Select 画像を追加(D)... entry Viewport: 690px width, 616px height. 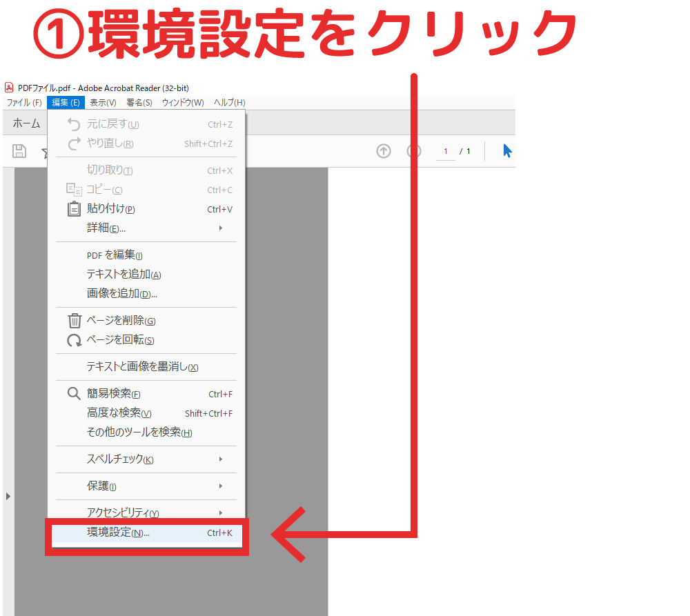pyautogui.click(x=146, y=293)
